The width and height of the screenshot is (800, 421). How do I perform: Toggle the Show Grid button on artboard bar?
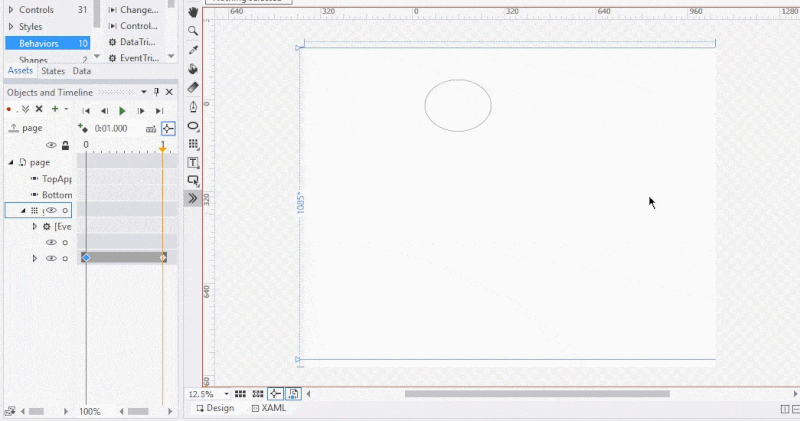tap(240, 394)
